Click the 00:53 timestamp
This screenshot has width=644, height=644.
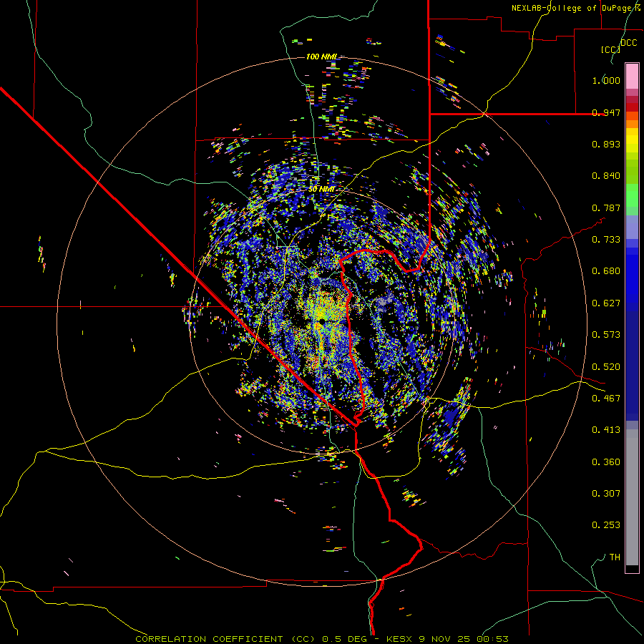click(x=492, y=639)
